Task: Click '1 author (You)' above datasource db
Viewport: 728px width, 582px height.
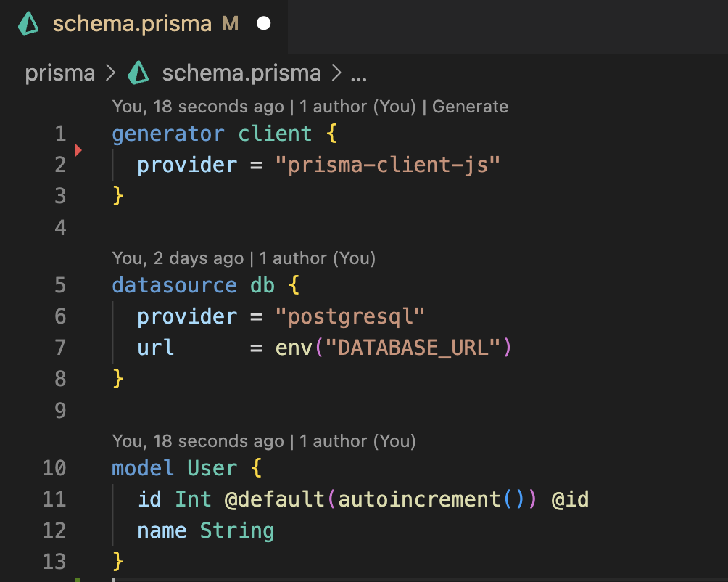Action: (318, 258)
